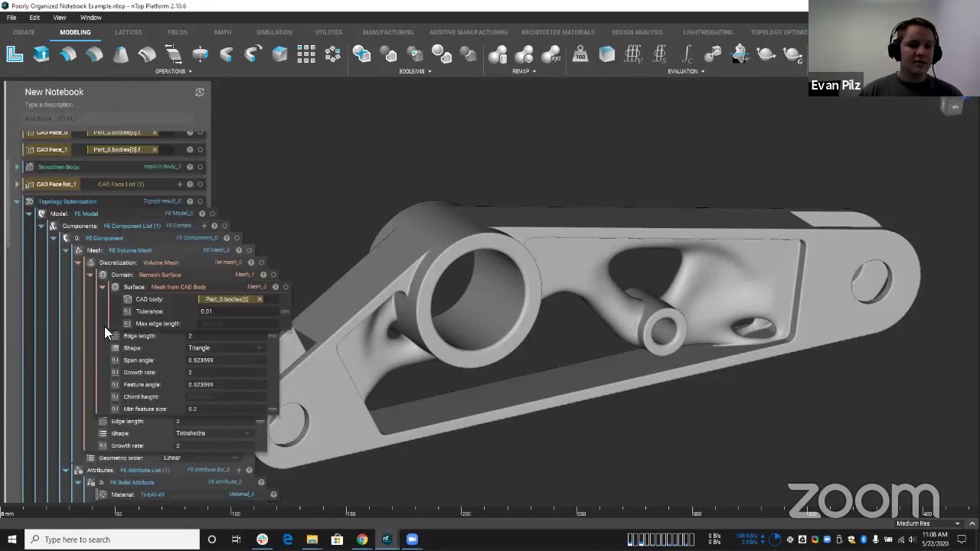Open the Shape Triangle dropdown
The width and height of the screenshot is (980, 551).
tap(226, 348)
